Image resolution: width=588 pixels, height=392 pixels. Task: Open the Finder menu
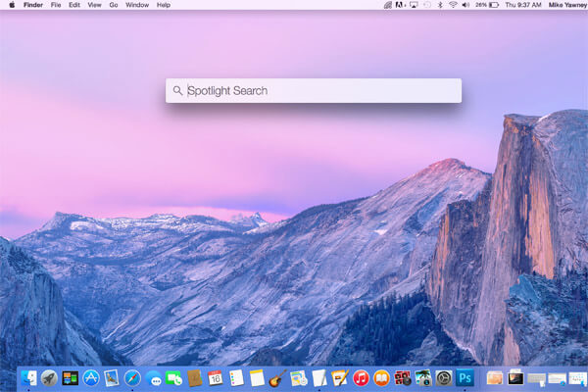[33, 5]
